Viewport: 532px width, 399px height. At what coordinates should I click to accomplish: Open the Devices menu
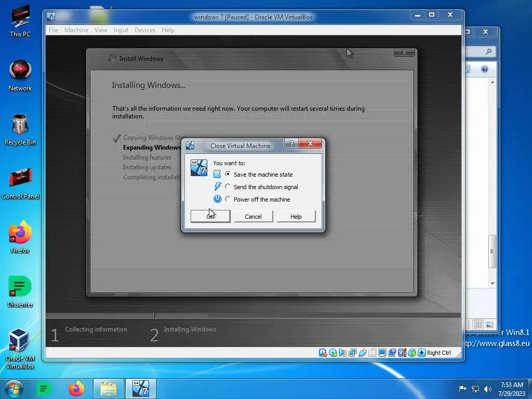[x=145, y=30]
